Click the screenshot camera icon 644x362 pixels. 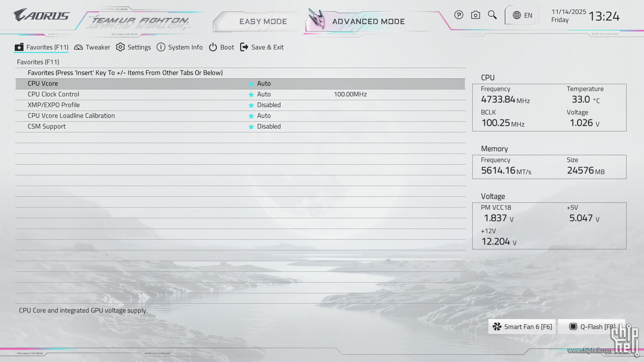pyautogui.click(x=475, y=15)
